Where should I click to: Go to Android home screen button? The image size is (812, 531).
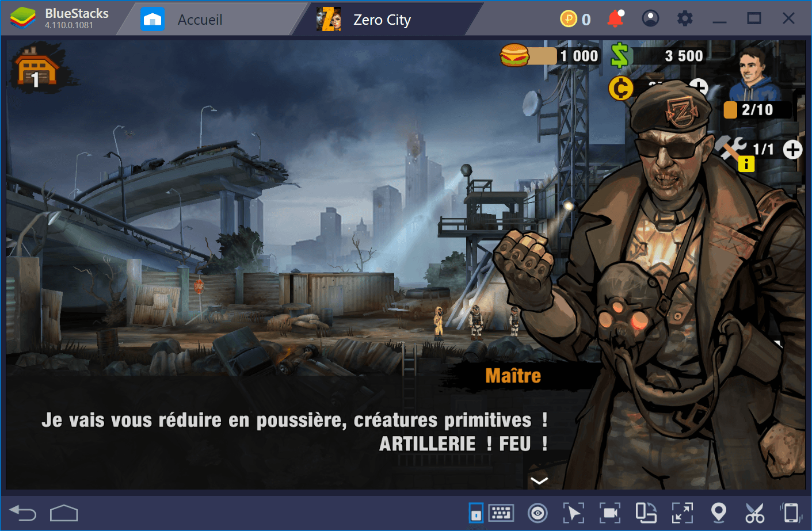64,513
